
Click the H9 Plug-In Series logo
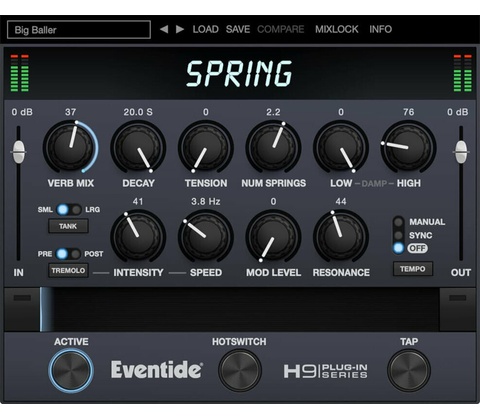point(326,371)
